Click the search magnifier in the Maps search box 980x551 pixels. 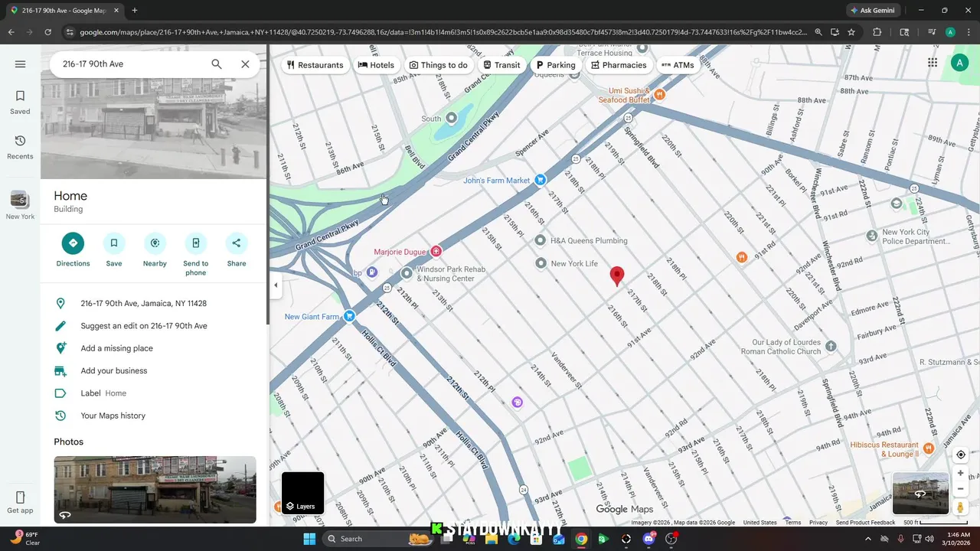click(217, 64)
